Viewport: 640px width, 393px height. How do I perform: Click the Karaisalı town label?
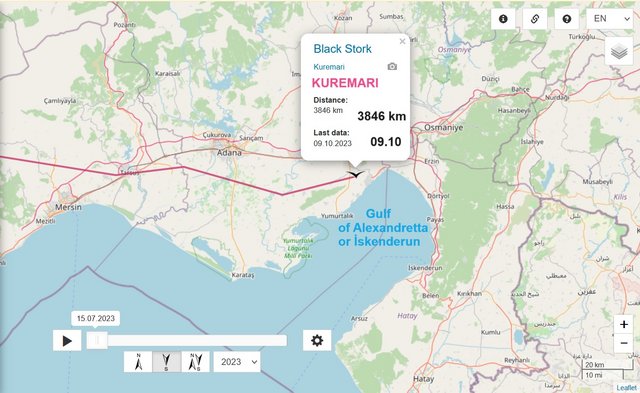167,74
